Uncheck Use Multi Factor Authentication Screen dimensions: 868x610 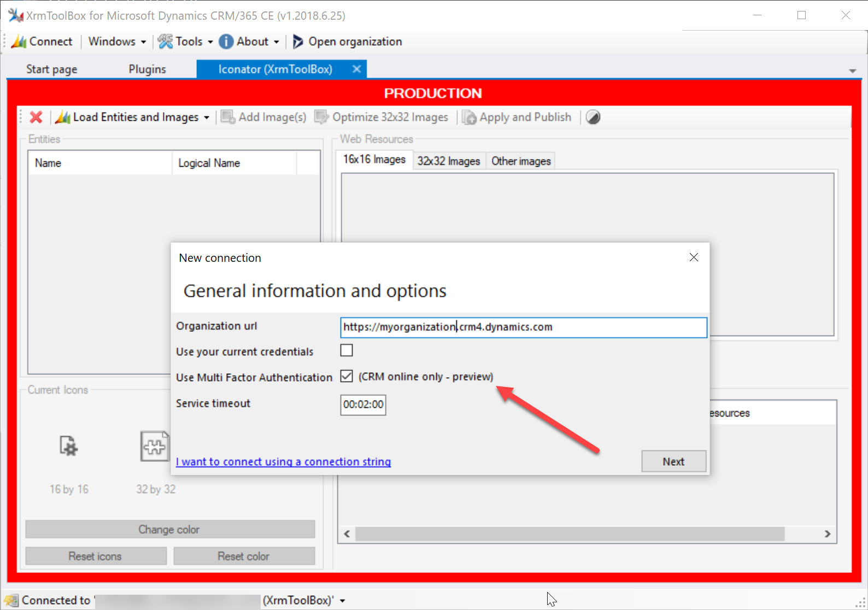[347, 376]
